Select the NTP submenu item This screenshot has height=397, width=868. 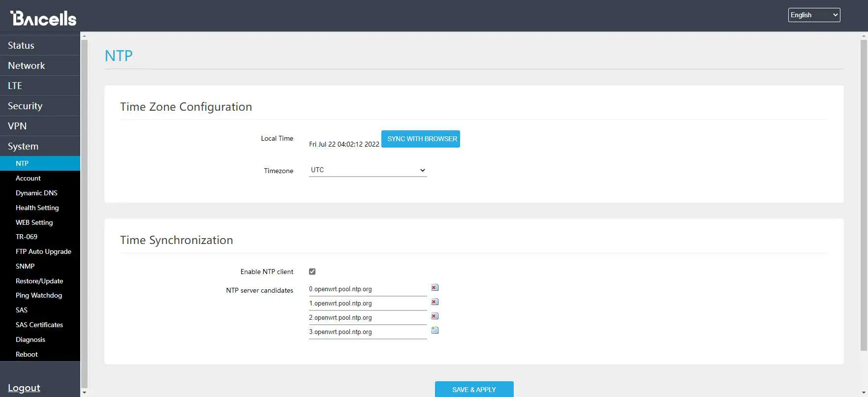pyautogui.click(x=40, y=163)
